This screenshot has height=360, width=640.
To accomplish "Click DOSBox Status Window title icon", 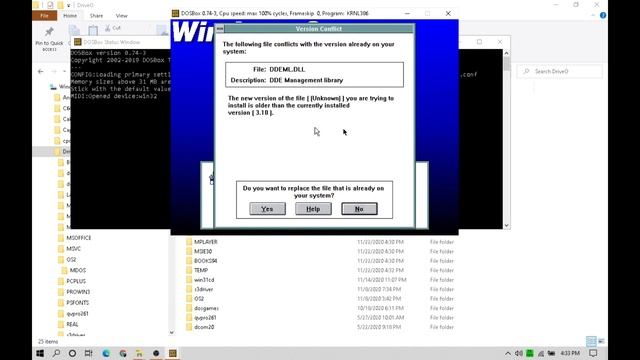I will coord(78,42).
